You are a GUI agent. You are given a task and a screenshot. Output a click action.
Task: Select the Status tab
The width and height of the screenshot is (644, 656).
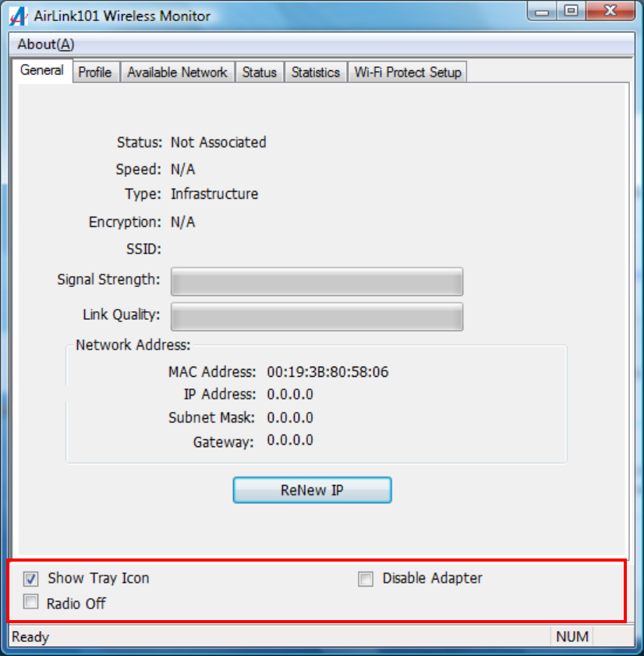click(260, 73)
